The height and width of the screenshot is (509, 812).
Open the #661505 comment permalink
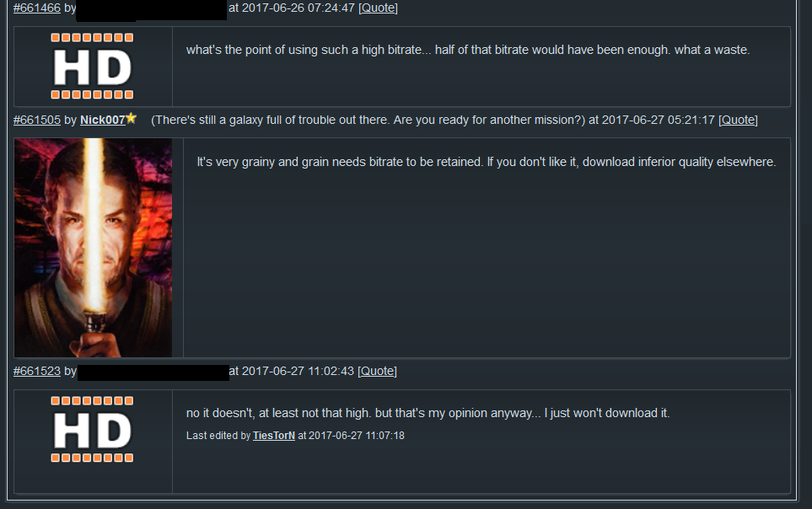point(37,120)
